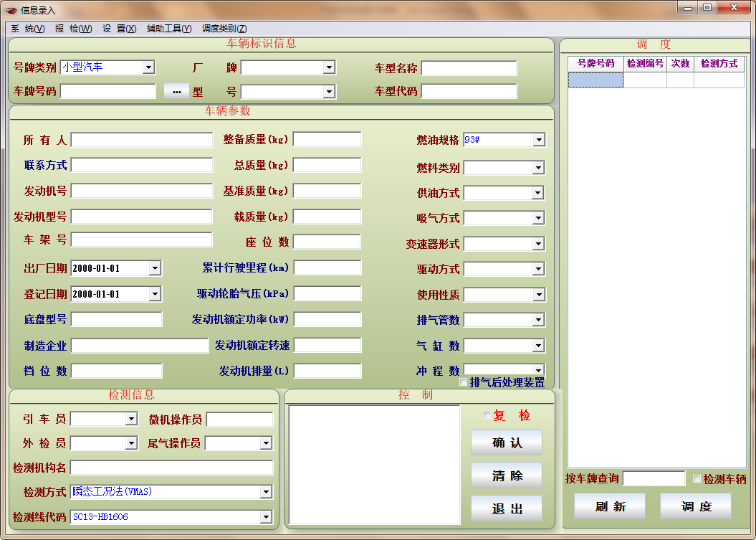
Task: Click the 所有人 input field
Action: (x=142, y=140)
